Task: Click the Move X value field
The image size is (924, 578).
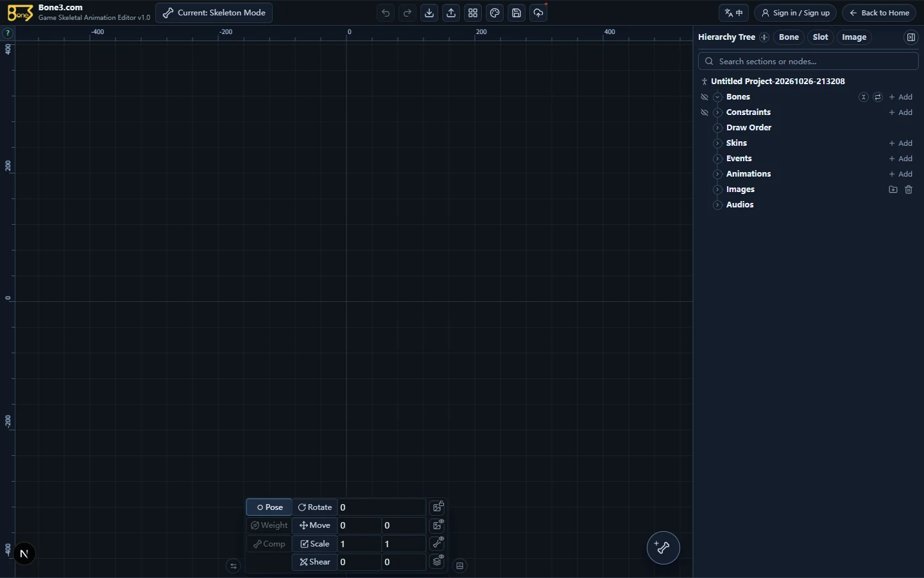Action: point(359,525)
